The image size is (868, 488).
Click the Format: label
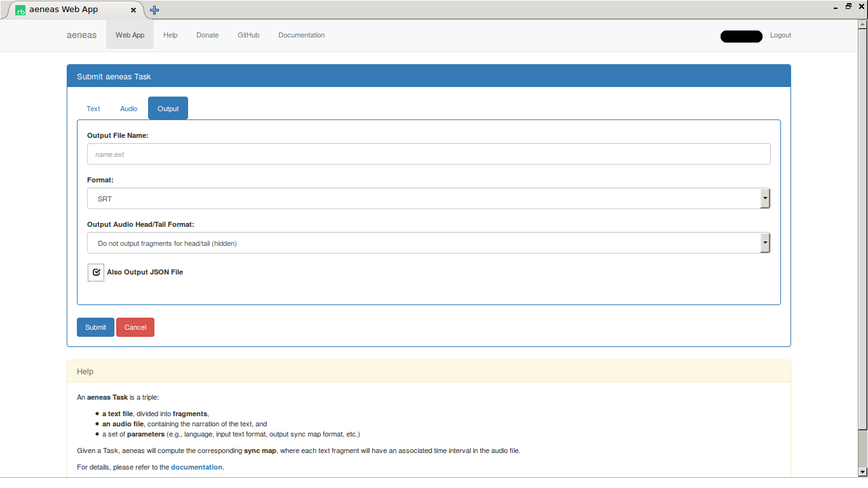(100, 180)
